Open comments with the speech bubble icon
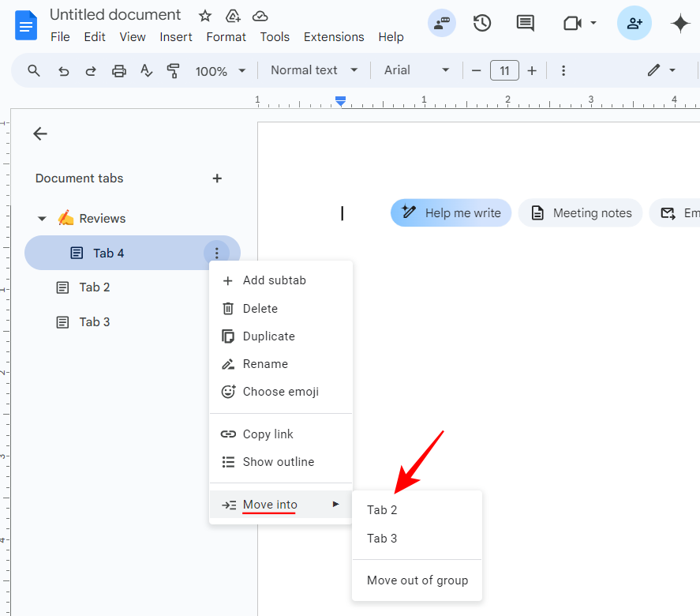700x616 pixels. coord(526,23)
